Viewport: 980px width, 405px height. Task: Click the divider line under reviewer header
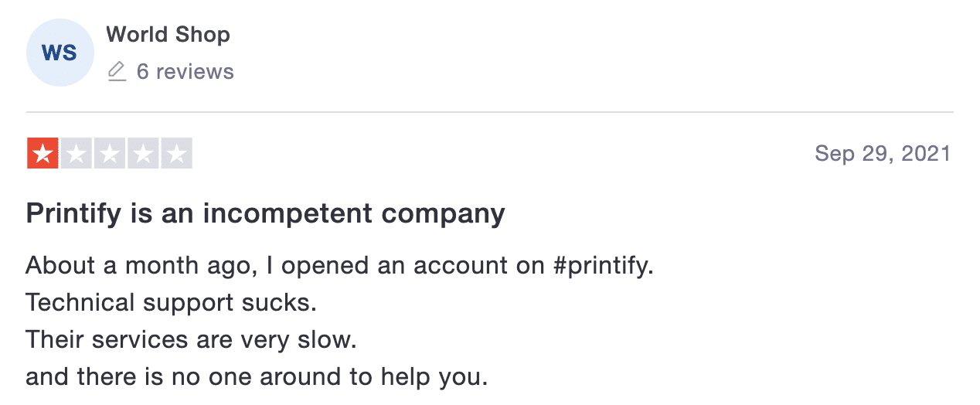click(490, 112)
